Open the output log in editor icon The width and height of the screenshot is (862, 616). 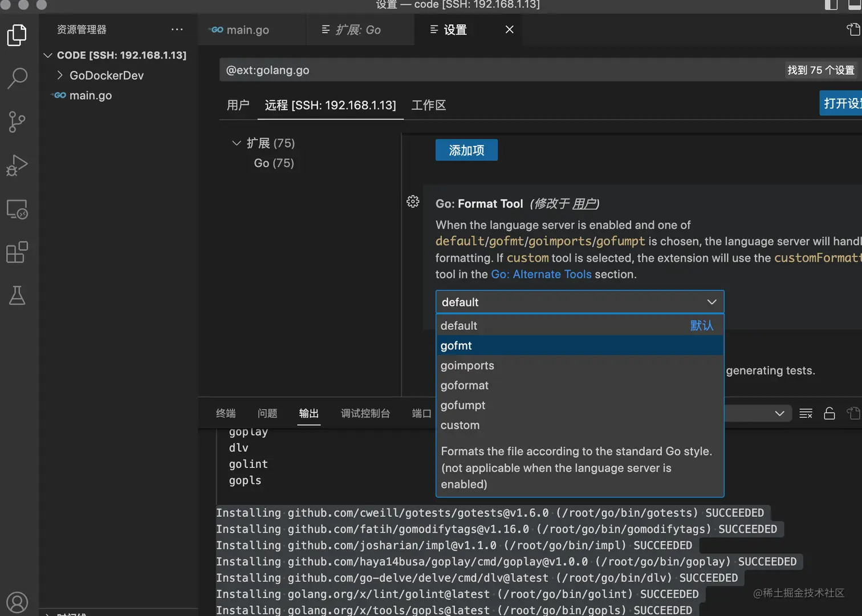853,414
